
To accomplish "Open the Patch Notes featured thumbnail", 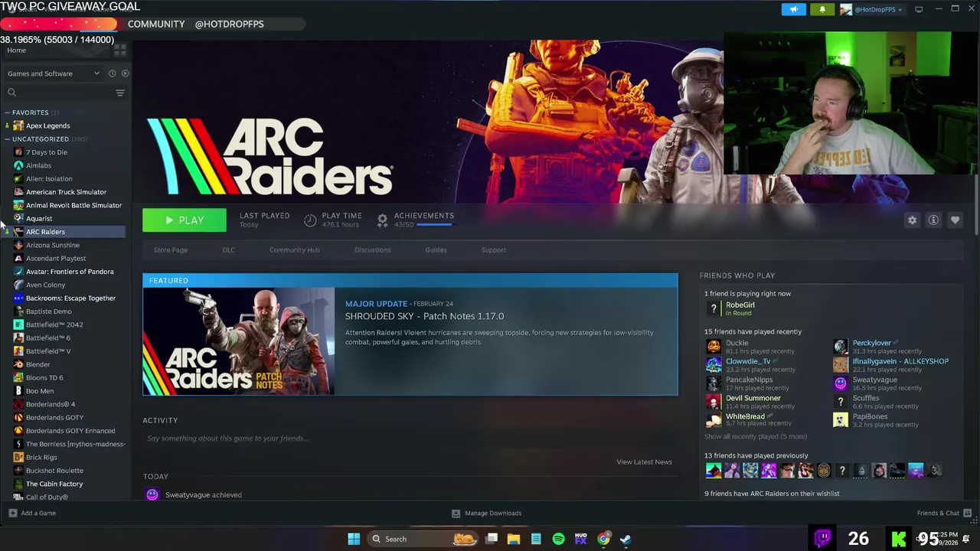I will 238,341.
